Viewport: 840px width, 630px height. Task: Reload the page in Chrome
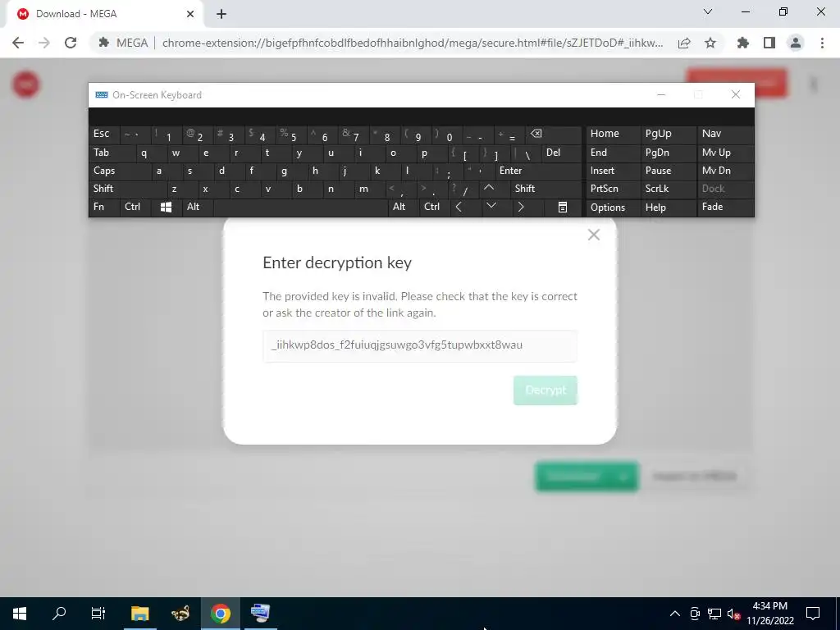tap(71, 43)
